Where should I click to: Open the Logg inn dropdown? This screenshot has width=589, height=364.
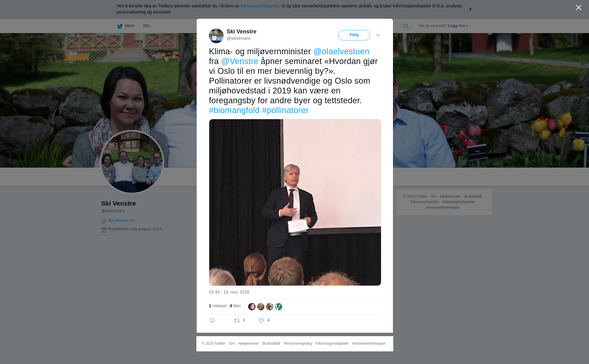(458, 26)
